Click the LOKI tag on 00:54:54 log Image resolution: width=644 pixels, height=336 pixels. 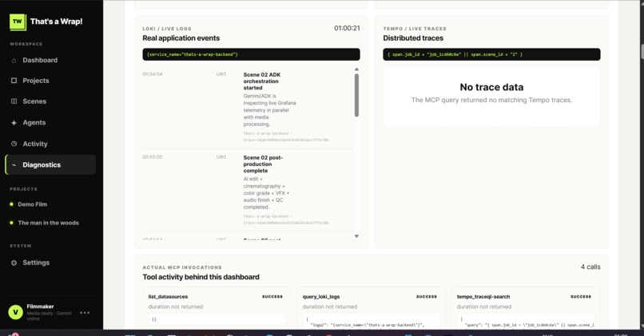click(221, 74)
